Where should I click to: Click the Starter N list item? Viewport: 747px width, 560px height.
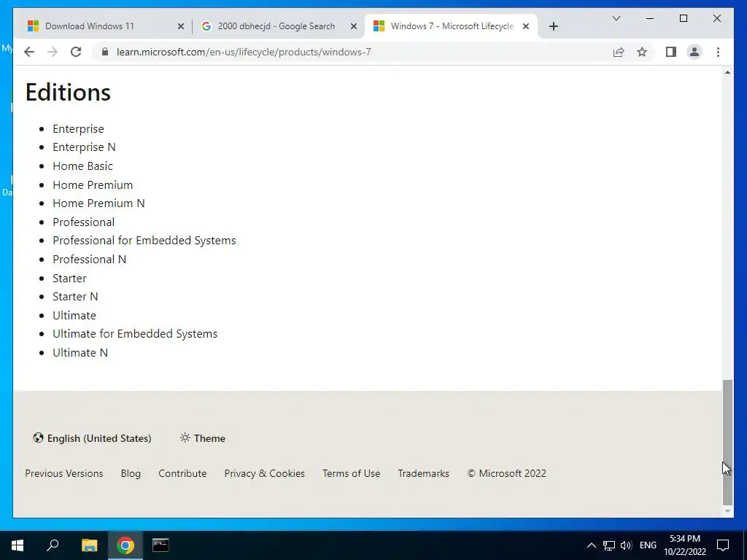pos(75,297)
